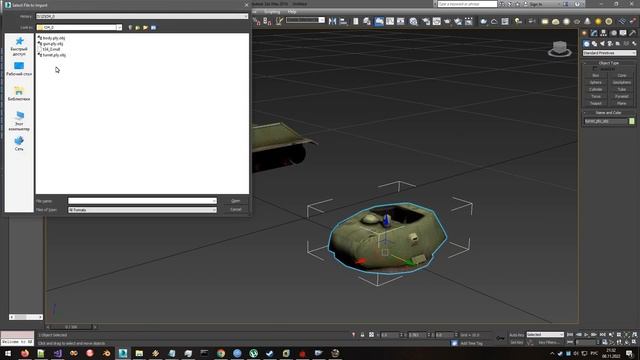Screen dimensions: 640x360
Task: Open Steam from taskbar
Action: tap(270, 353)
